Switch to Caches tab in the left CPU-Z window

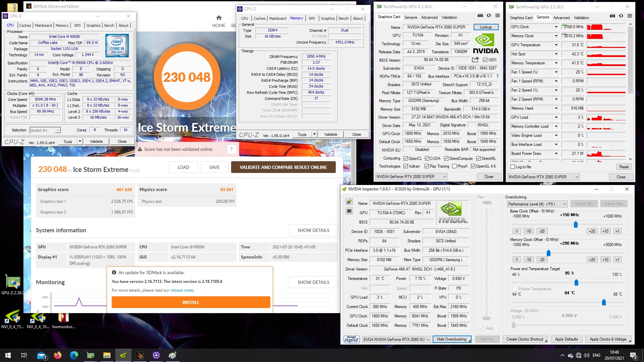point(25,25)
